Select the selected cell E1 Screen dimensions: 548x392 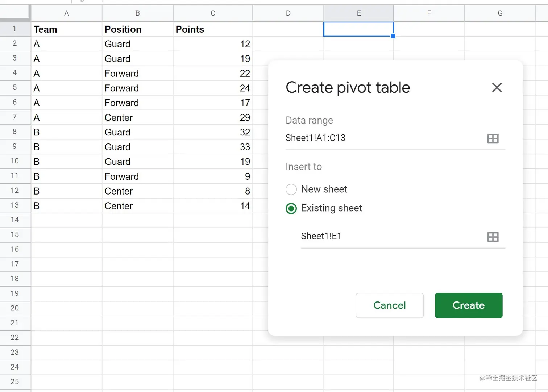tap(358, 29)
